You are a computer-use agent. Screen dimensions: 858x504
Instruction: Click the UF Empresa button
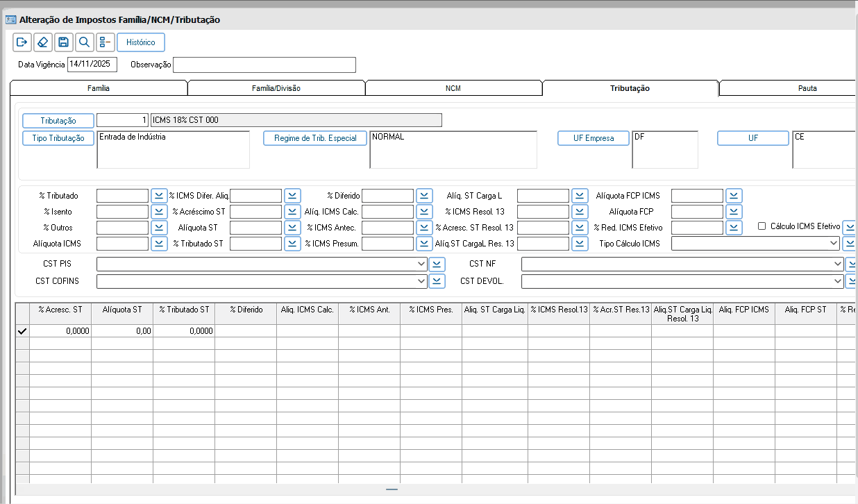coord(594,138)
